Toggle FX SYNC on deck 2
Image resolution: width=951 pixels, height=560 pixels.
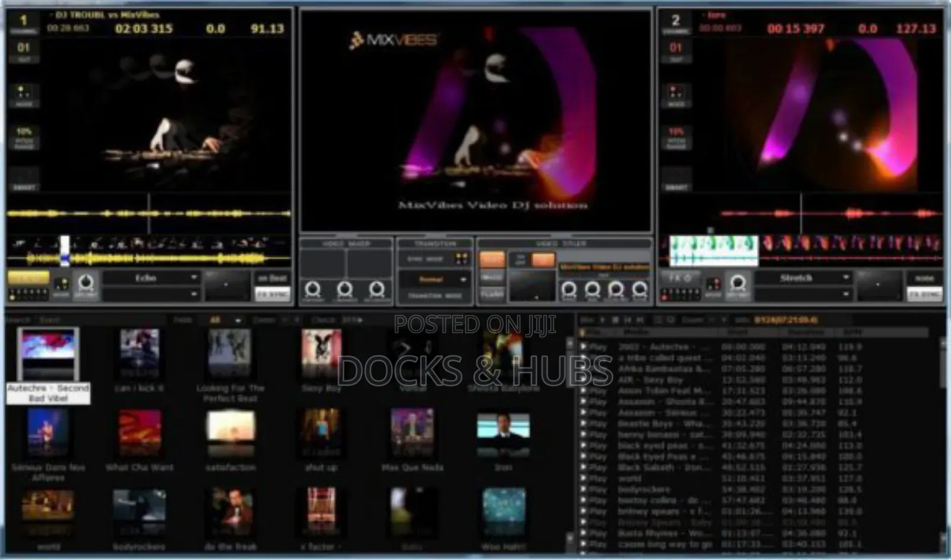point(924,294)
